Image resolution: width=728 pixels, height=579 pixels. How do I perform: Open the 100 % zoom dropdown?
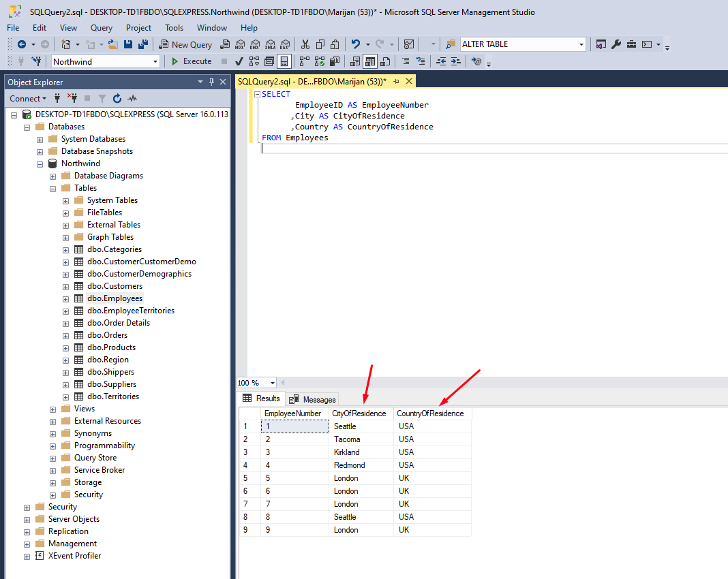click(x=273, y=383)
